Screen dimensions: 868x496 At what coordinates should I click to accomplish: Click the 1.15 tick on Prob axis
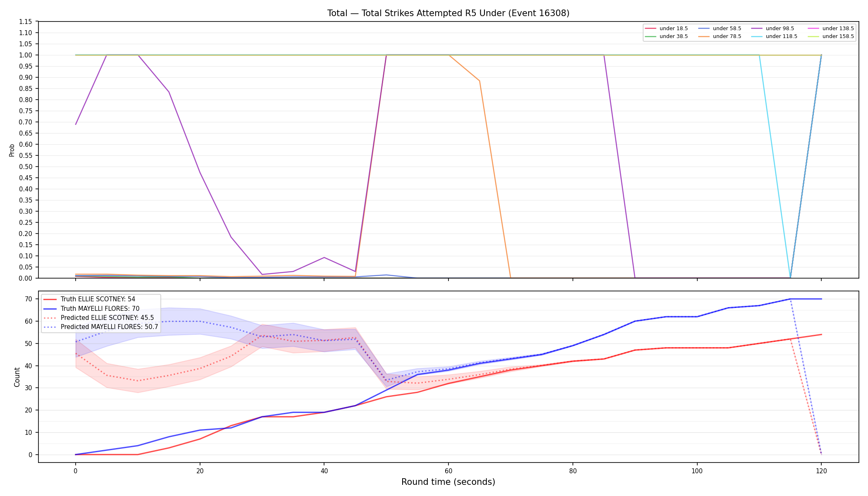click(x=26, y=22)
